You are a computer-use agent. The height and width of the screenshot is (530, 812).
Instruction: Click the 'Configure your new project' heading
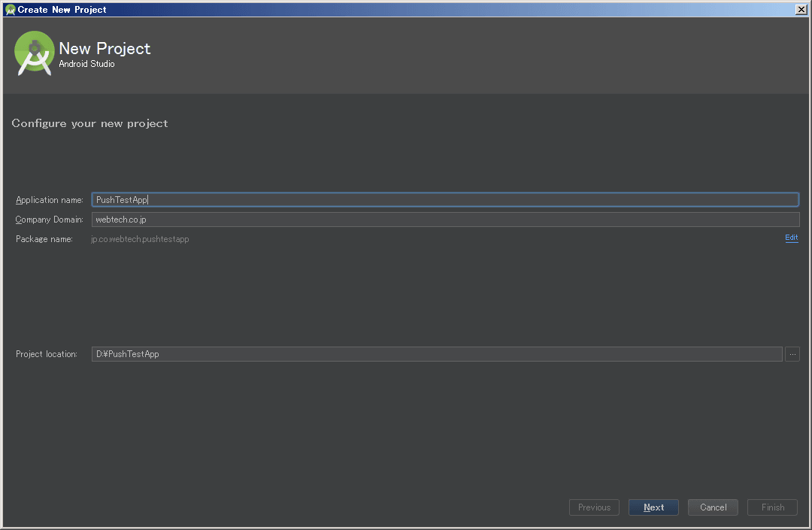(x=89, y=123)
